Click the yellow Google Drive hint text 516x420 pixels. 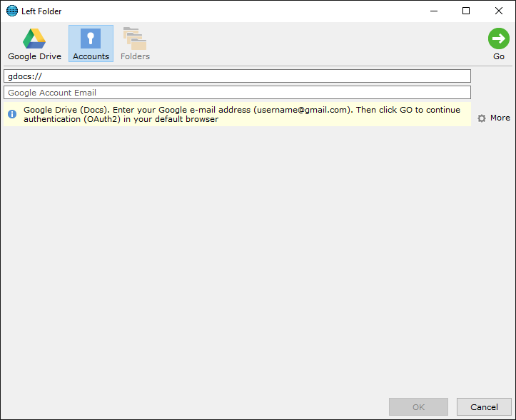[187, 115]
